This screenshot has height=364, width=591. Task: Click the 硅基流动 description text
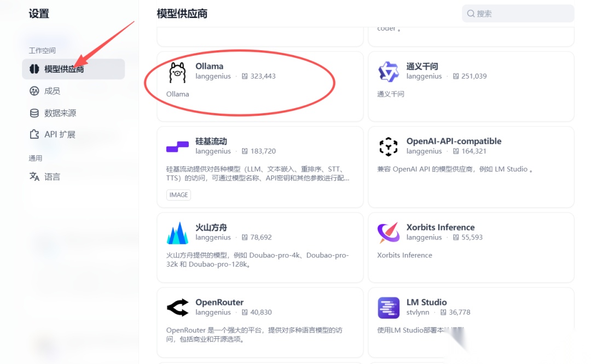[258, 174]
